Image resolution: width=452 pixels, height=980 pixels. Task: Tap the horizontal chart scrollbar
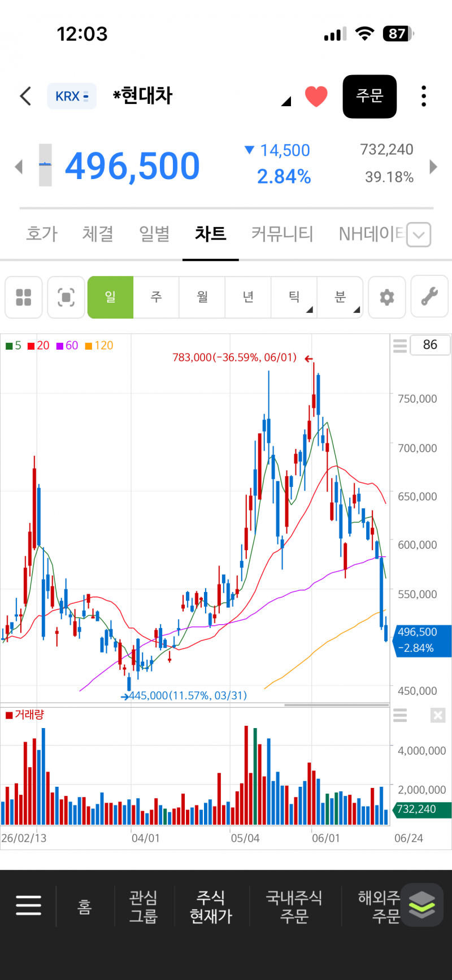tap(337, 705)
